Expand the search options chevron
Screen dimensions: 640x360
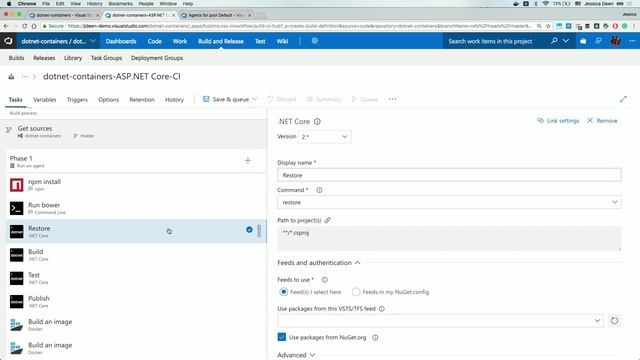click(566, 41)
